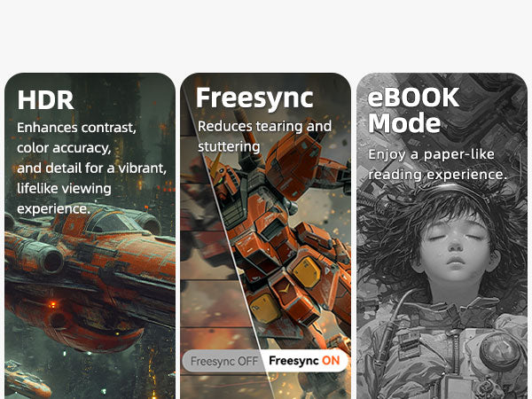Click the large orange spaceship cockpit
The width and height of the screenshot is (532, 399).
[110, 223]
